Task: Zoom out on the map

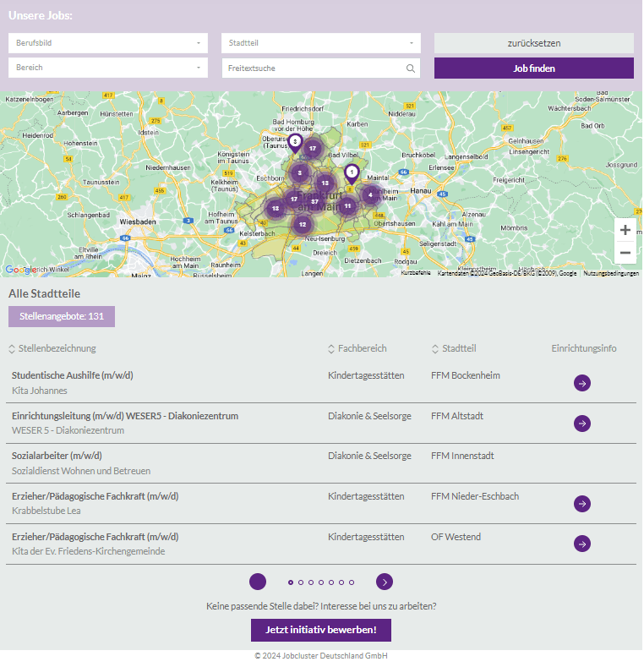Action: pyautogui.click(x=625, y=253)
